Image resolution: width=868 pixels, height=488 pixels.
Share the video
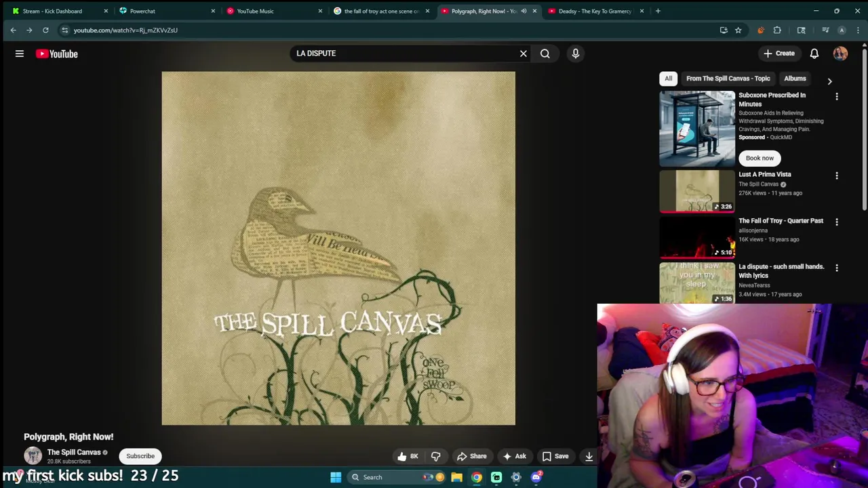click(472, 456)
